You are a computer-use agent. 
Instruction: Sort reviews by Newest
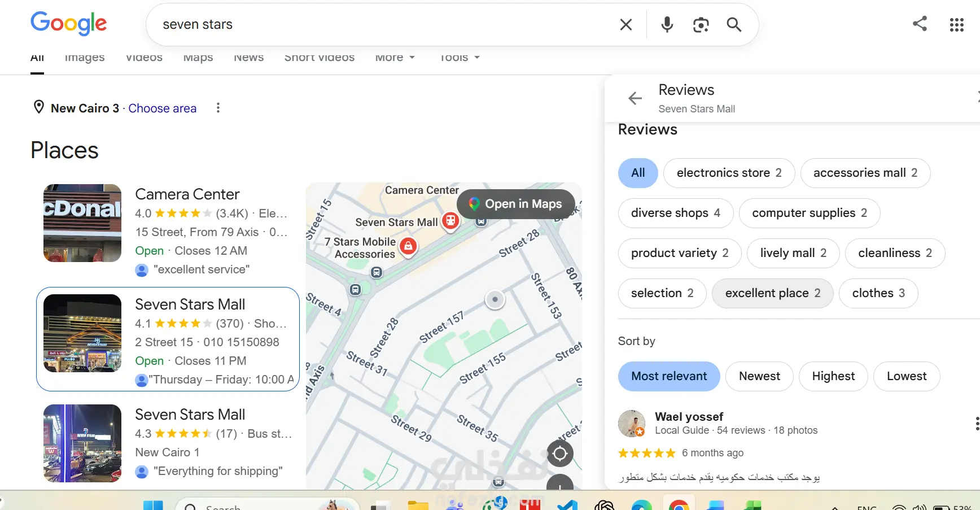click(x=759, y=376)
